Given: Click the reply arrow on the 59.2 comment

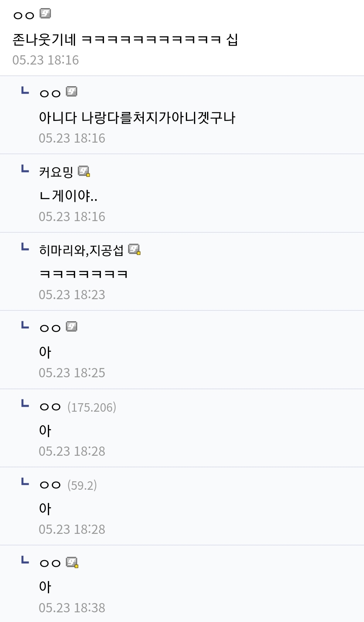Looking at the screenshot, I should (25, 482).
